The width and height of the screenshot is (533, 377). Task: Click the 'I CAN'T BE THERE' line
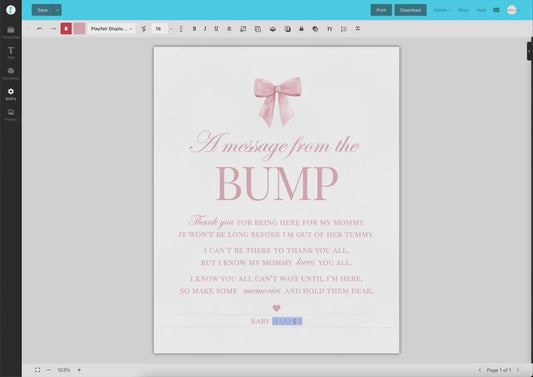[x=276, y=251]
